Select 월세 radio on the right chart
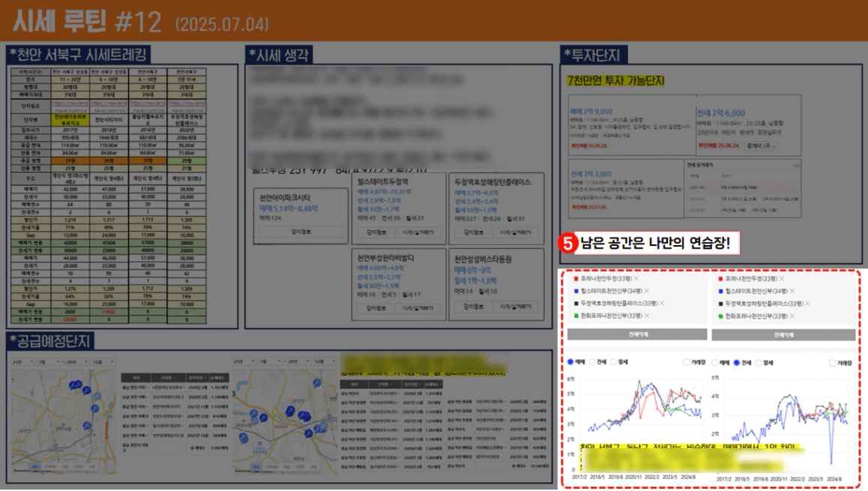Screen dimensions: 868x491 pyautogui.click(x=759, y=362)
